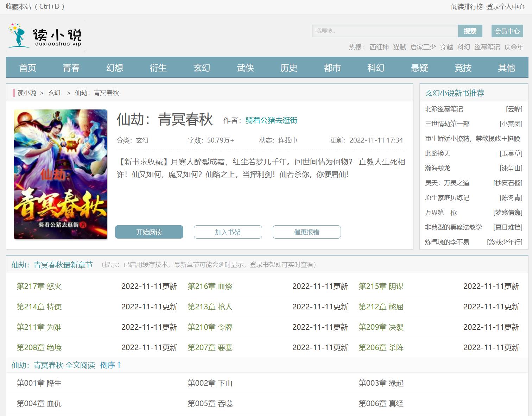The height and width of the screenshot is (416, 532).
Task: Select hot search term 盗墓笔记
Action: tap(487, 47)
